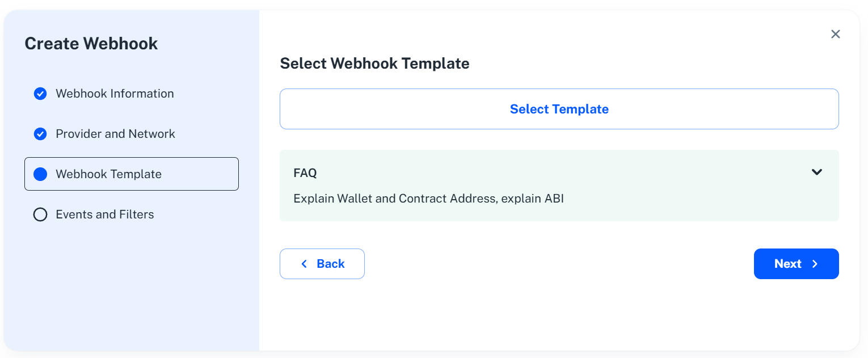Click the filled circle icon beside Webhook Template

40,174
